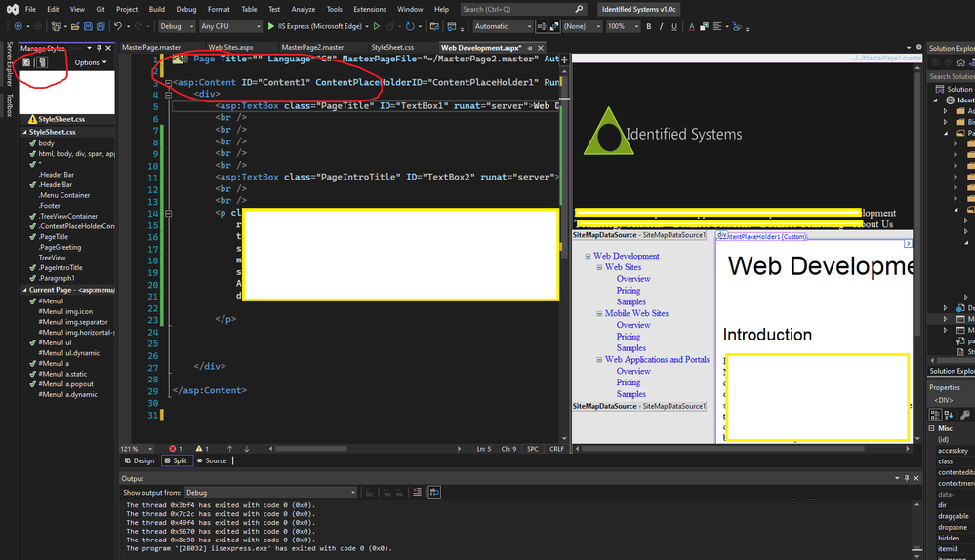Screen dimensions: 975x560
Task: Switch to Design view
Action: pos(140,460)
